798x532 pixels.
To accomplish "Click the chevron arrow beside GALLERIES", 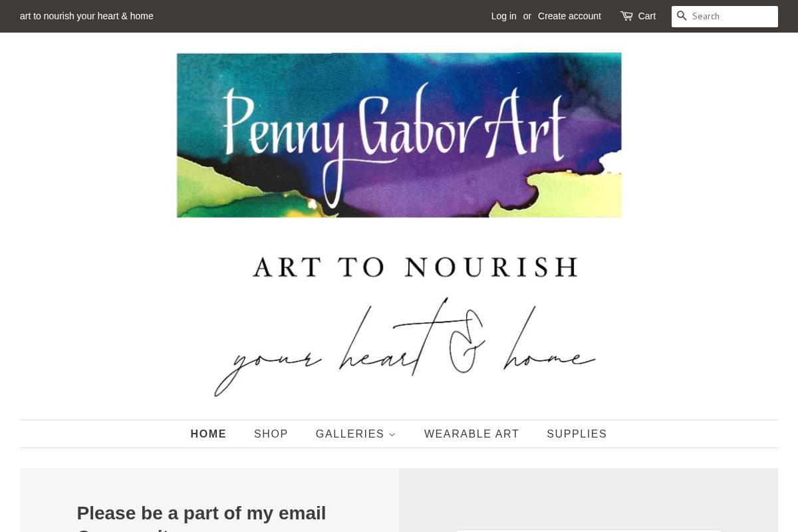I will pos(392,434).
